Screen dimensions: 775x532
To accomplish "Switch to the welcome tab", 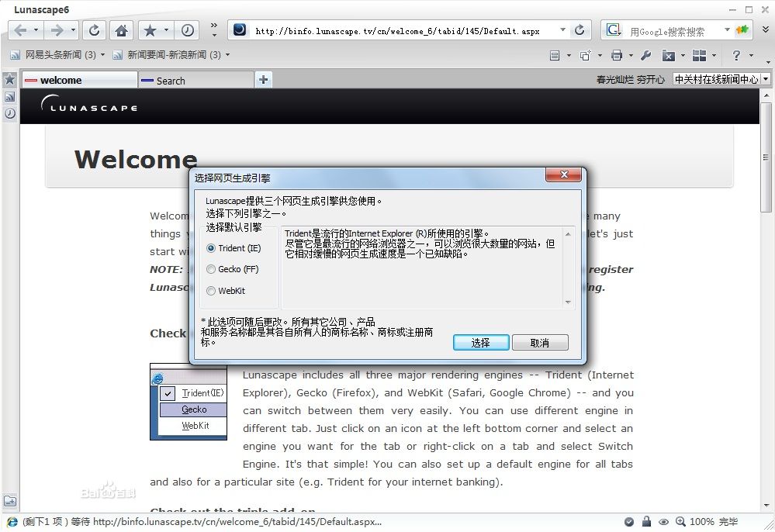I will [80, 80].
